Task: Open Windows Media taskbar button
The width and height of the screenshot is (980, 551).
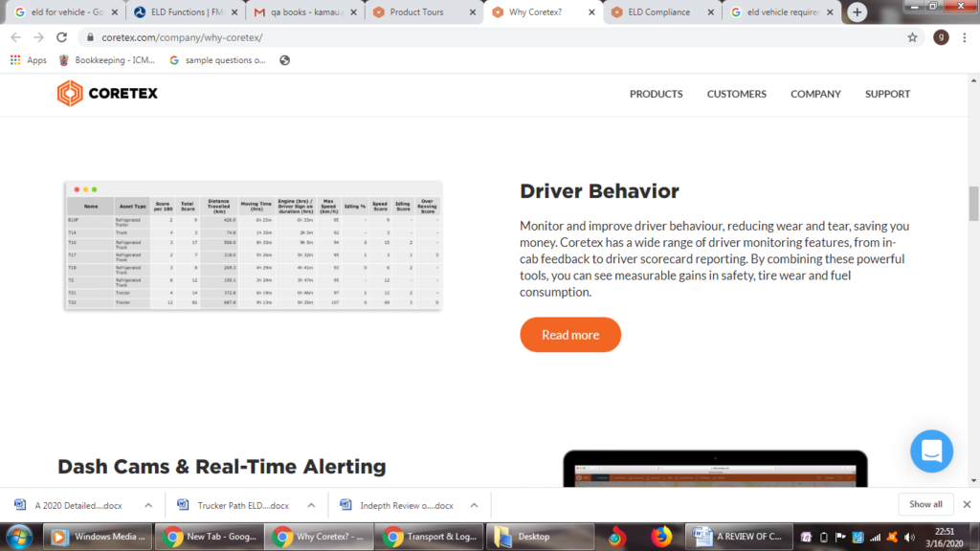Action: click(x=99, y=537)
